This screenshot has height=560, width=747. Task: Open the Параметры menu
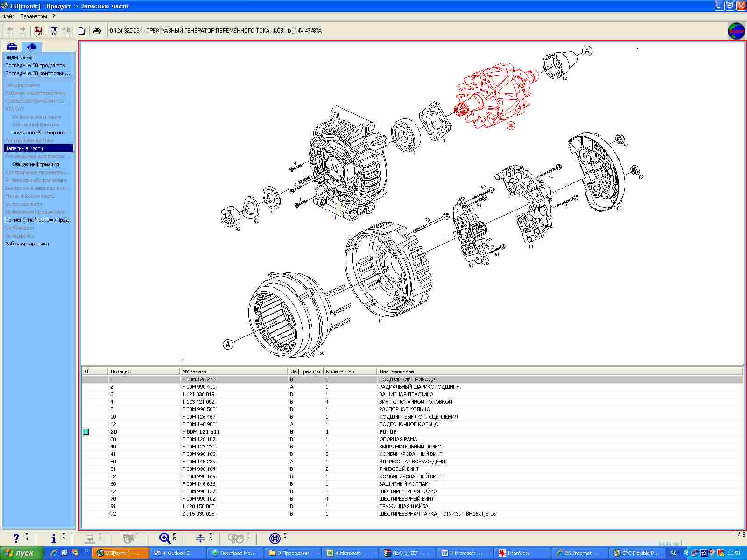point(34,16)
